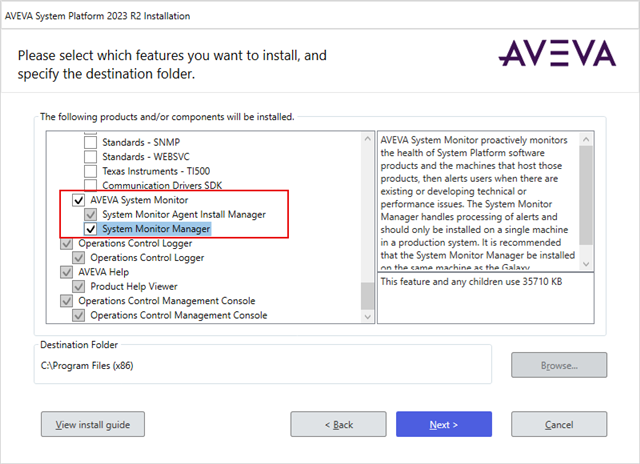Viewport: 640px width, 464px height.
Task: Uncheck the AVEVA System Monitor checkbox
Action: pos(78,200)
